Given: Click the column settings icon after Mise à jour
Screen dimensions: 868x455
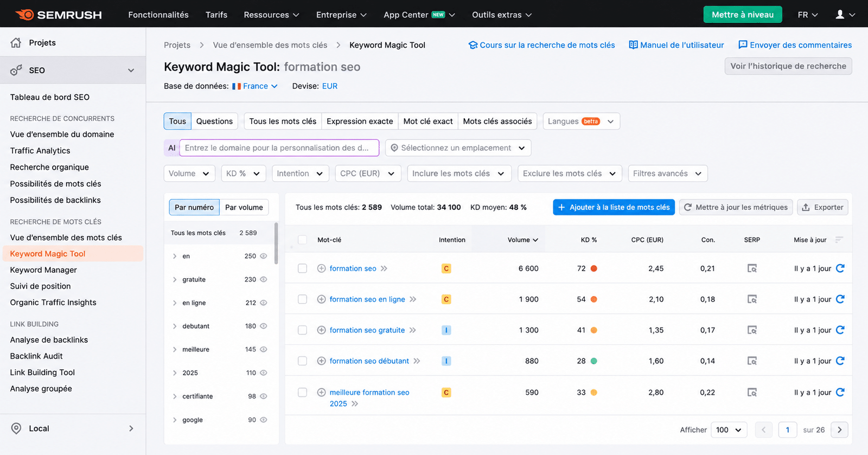Looking at the screenshot, I should pyautogui.click(x=839, y=240).
